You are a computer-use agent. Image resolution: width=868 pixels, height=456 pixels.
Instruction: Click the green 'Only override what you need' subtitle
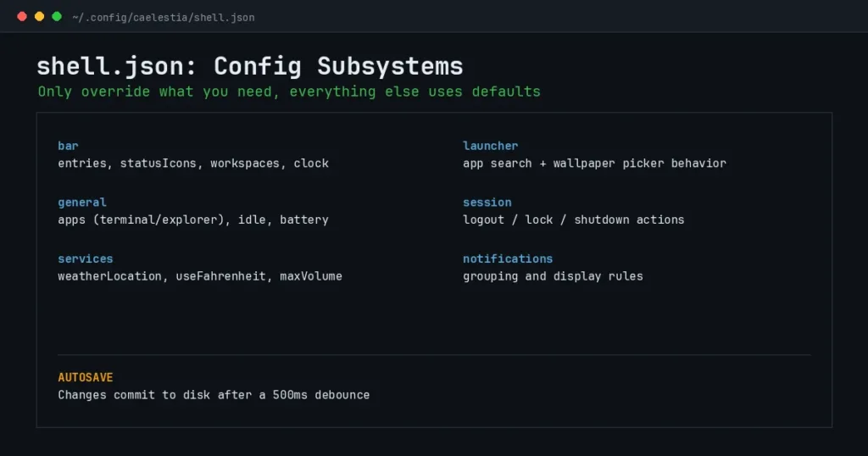click(289, 92)
